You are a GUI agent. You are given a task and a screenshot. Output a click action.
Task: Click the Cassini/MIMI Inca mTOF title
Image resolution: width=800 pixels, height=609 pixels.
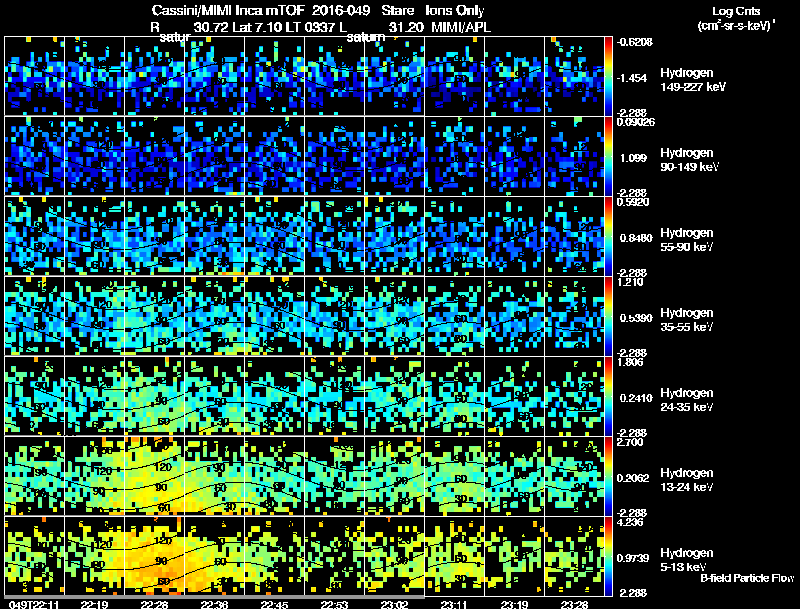pyautogui.click(x=228, y=11)
